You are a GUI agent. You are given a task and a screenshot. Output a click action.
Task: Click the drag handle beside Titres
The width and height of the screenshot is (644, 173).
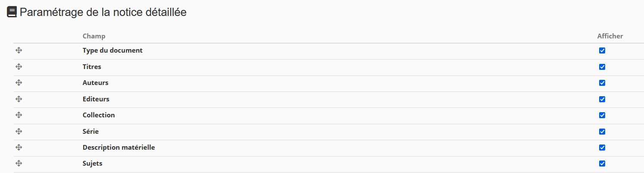tap(19, 67)
